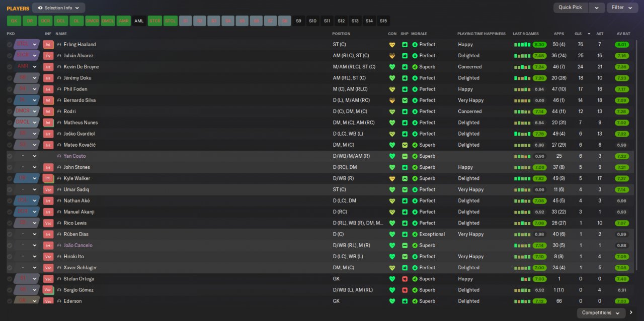
Task: Click the Vac status icon for Stefan Ortega
Action: (48, 279)
